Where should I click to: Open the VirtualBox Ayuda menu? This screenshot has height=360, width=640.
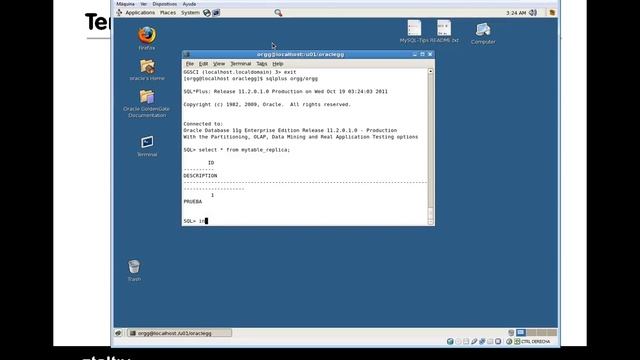189,4
